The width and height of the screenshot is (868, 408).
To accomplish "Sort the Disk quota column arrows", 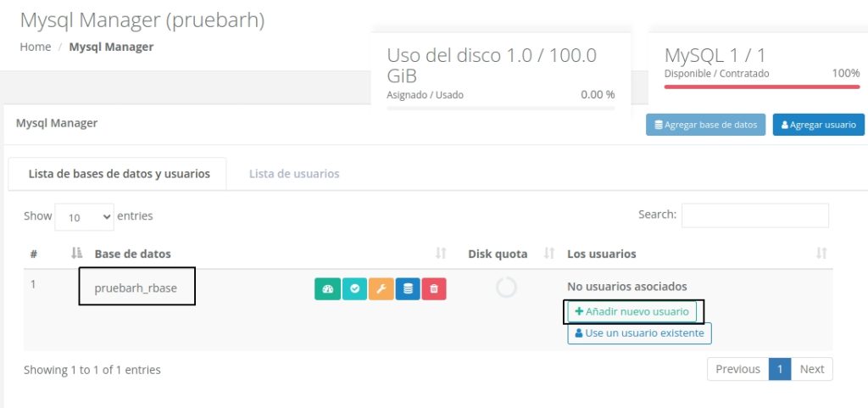I will tap(548, 254).
